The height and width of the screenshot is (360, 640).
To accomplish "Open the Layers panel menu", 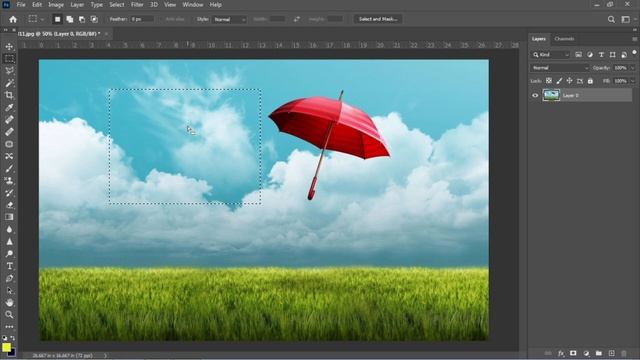I will coord(634,39).
